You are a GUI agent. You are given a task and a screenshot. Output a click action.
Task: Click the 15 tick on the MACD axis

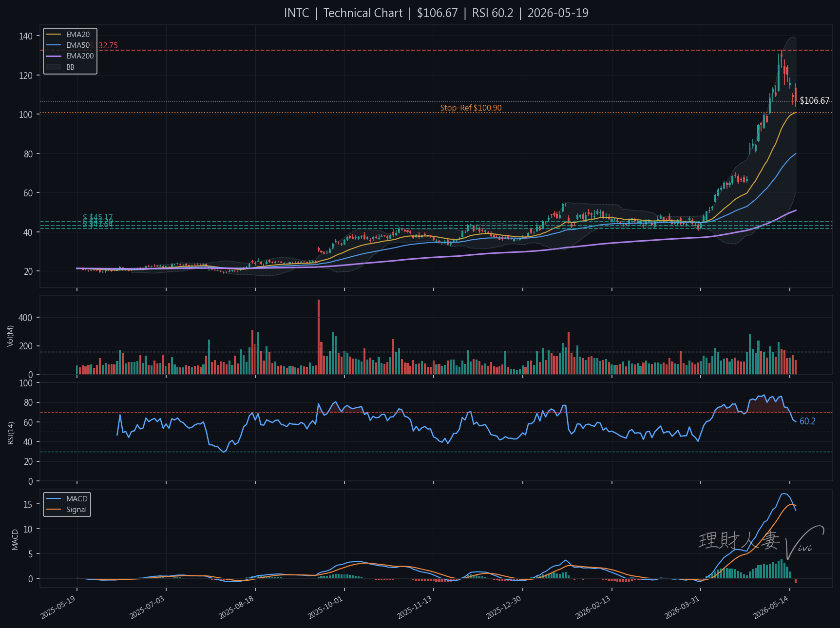(x=28, y=504)
